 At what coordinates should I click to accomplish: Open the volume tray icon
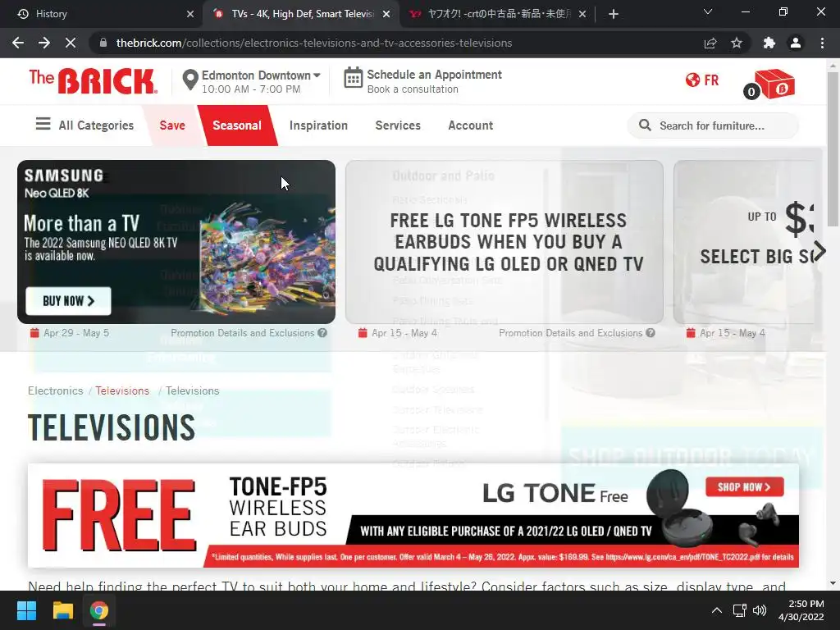click(760, 610)
